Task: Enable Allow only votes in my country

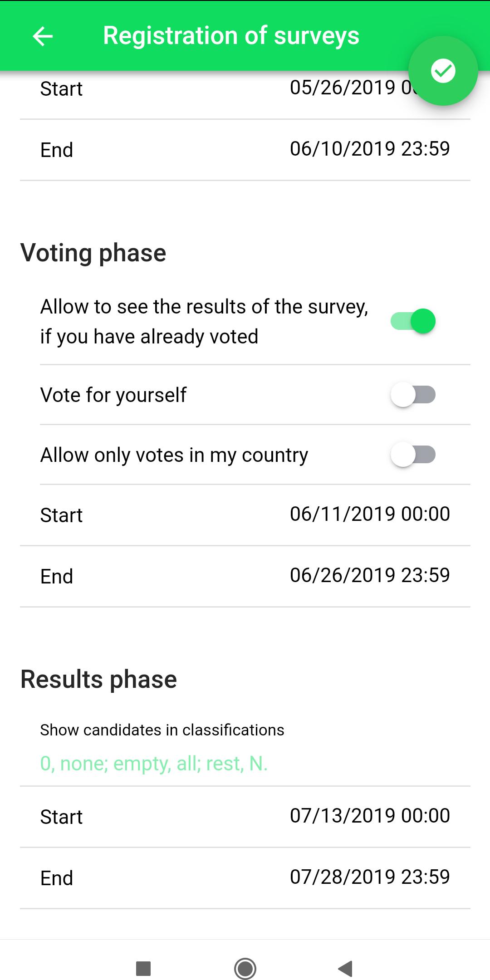Action: point(413,455)
